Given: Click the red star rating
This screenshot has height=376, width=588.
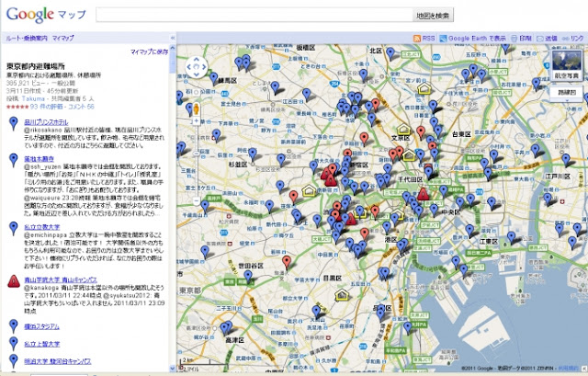Looking at the screenshot, I should [17, 107].
